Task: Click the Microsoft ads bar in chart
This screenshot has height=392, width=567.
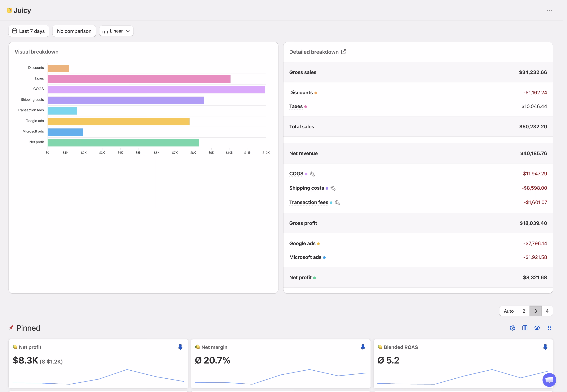Action: 65,132
